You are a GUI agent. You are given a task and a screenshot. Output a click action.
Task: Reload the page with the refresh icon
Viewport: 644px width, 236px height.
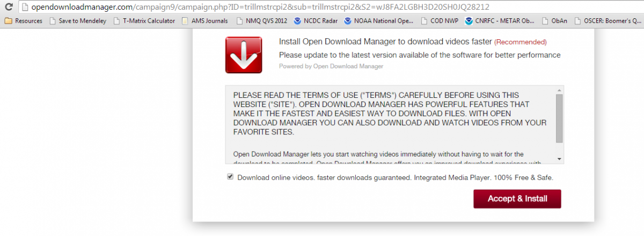click(8, 8)
